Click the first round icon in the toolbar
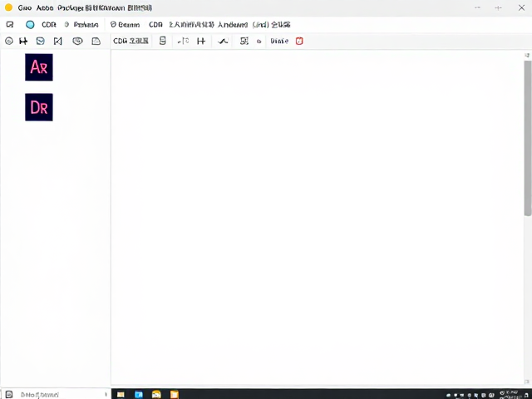The height and width of the screenshot is (399, 532). (9, 41)
